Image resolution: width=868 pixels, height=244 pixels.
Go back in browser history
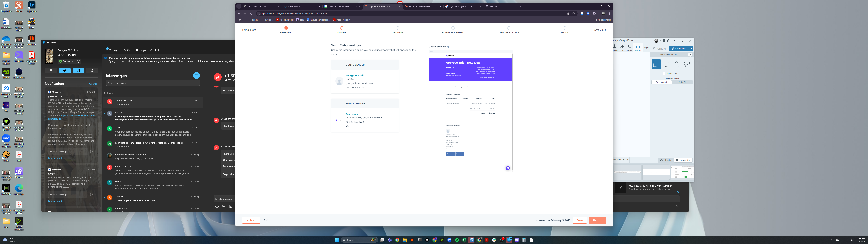point(239,14)
